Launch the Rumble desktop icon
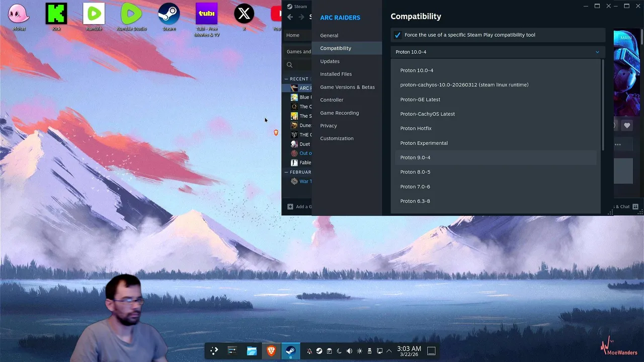This screenshot has height=362, width=644. (94, 18)
